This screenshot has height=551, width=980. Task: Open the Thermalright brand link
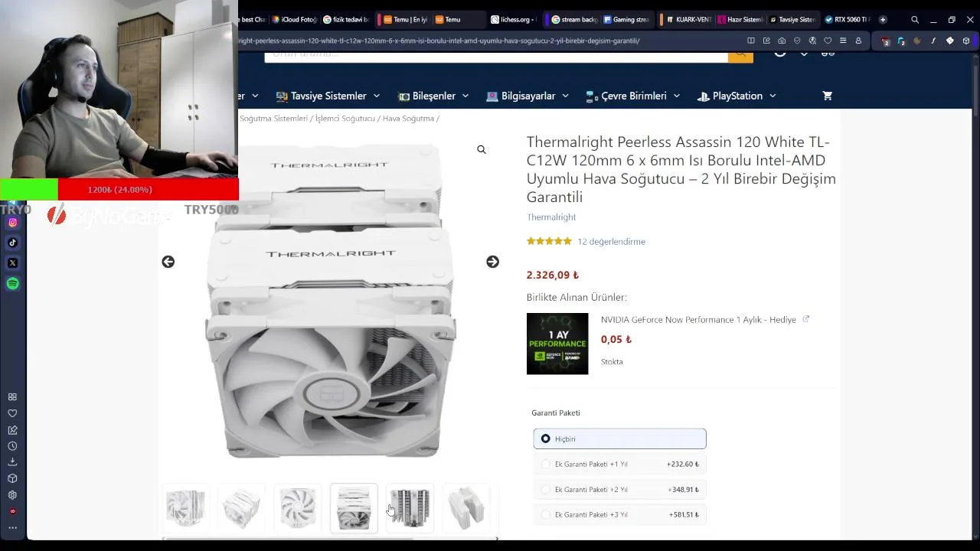[551, 217]
